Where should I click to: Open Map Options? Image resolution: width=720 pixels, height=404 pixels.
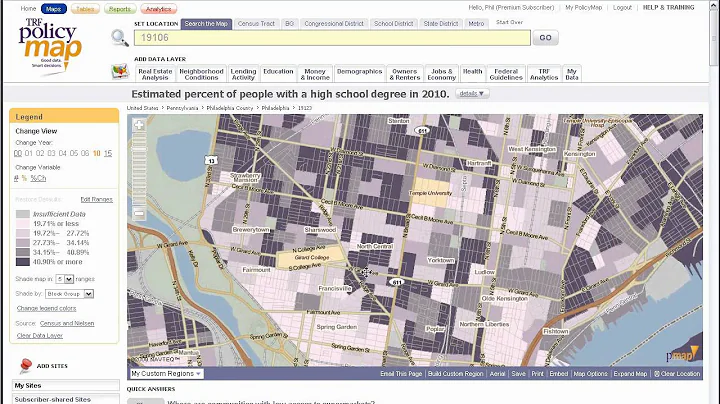tap(591, 374)
